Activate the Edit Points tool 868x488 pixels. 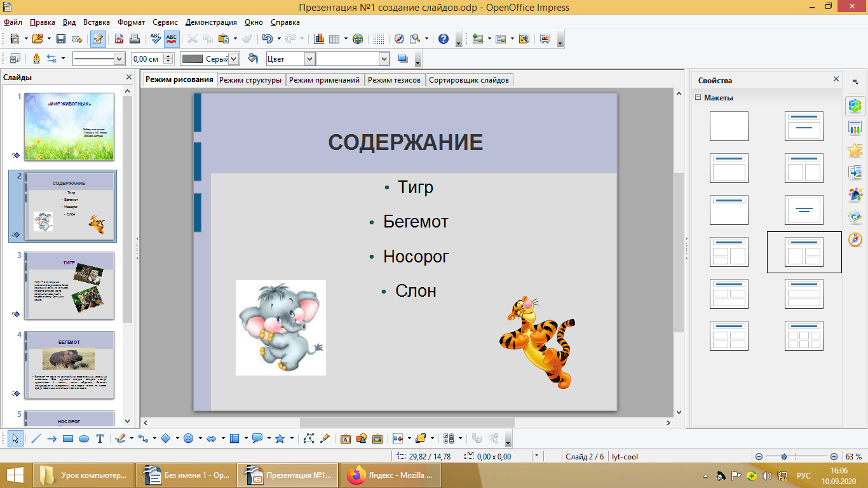tap(309, 438)
